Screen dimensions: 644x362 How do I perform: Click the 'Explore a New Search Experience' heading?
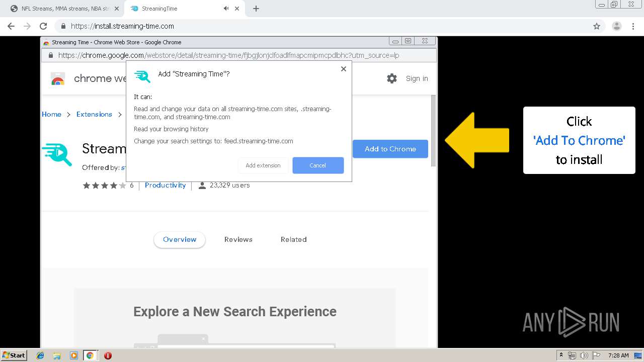click(235, 312)
